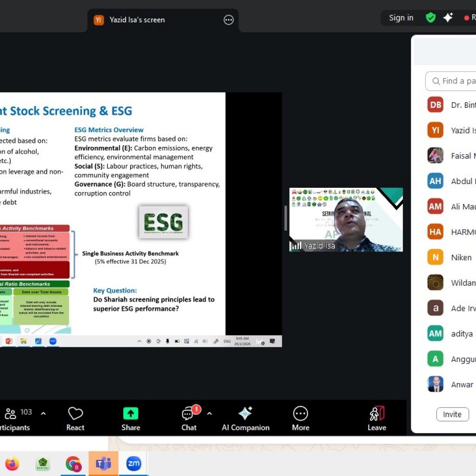Click the Leave meeting icon
Viewport: 476px width, 476px height.
tap(377, 414)
